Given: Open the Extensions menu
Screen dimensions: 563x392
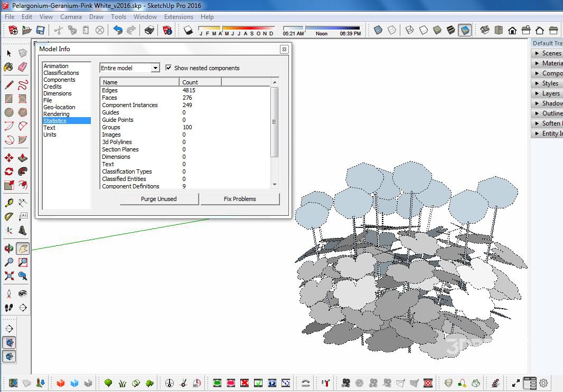Looking at the screenshot, I should click(179, 16).
